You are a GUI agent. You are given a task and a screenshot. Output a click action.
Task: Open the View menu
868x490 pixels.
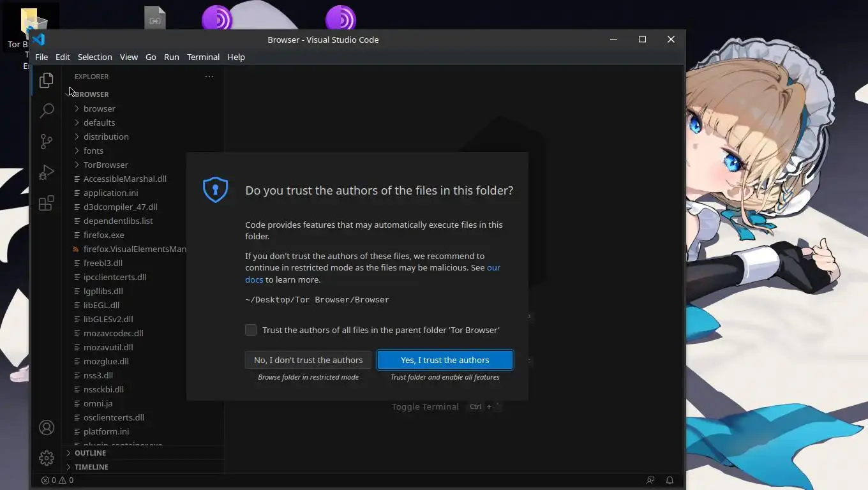coord(128,57)
